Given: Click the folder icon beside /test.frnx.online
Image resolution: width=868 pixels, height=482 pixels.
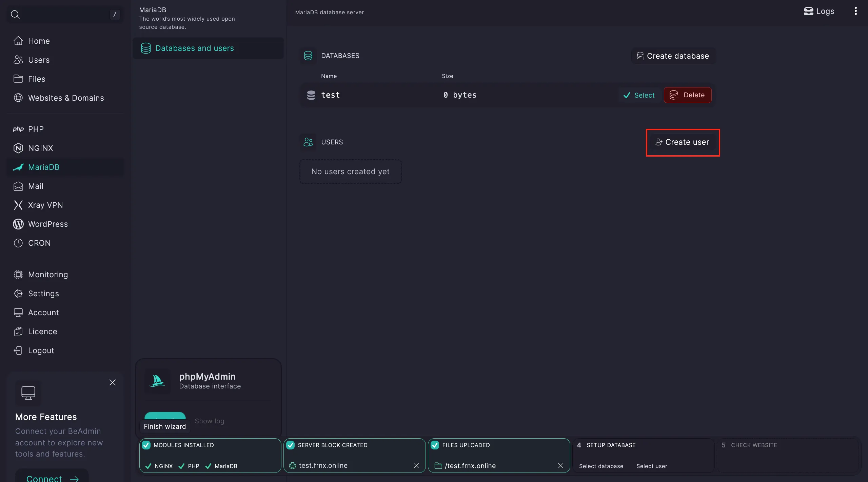Looking at the screenshot, I should [438, 466].
